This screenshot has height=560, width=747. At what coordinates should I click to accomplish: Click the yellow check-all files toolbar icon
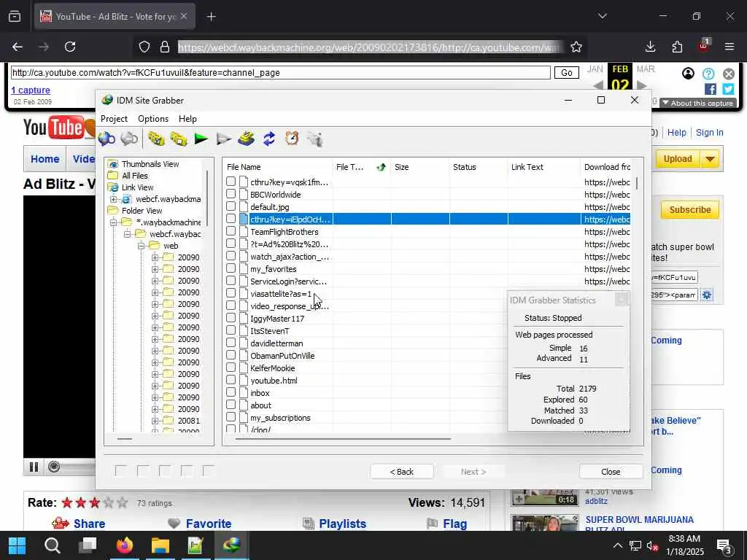[156, 139]
